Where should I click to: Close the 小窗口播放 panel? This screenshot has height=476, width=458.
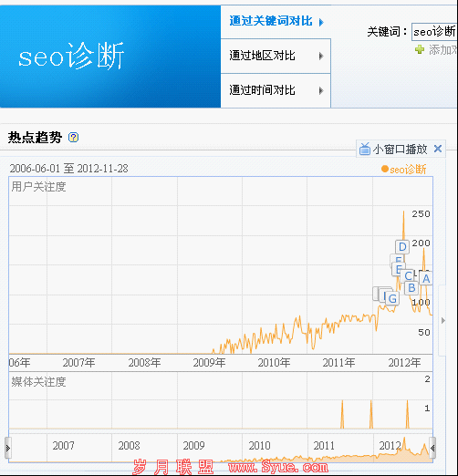pyautogui.click(x=438, y=149)
